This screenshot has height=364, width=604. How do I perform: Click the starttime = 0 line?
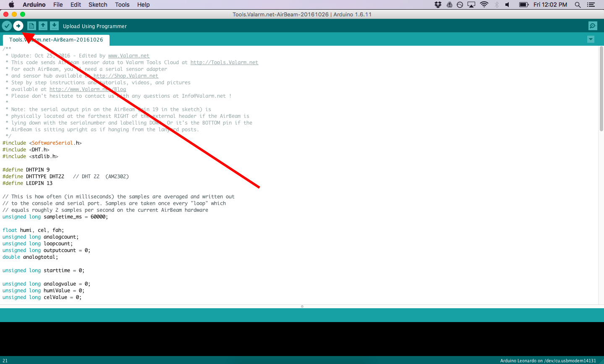[44, 270]
